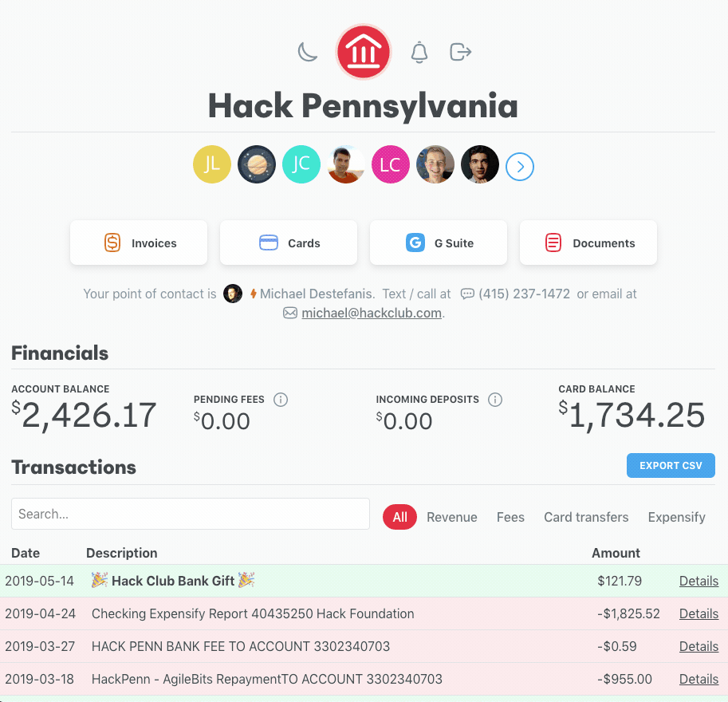Click the Hack Club Bank Gift description

click(173, 581)
